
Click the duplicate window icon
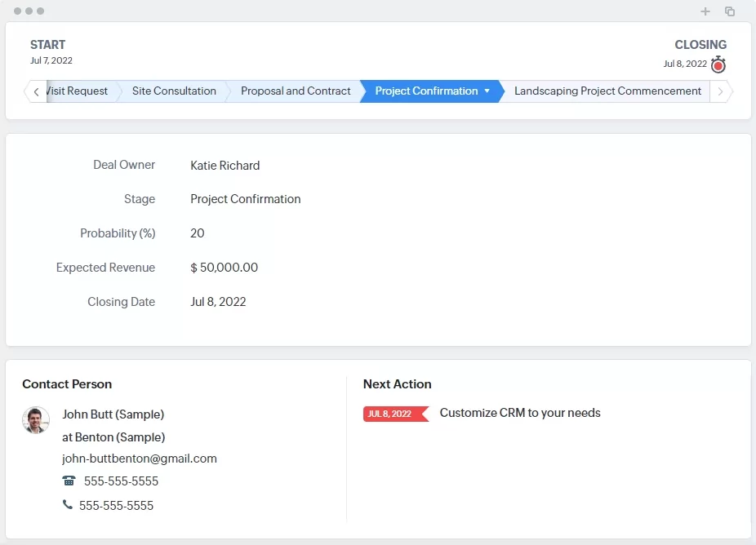coord(730,11)
